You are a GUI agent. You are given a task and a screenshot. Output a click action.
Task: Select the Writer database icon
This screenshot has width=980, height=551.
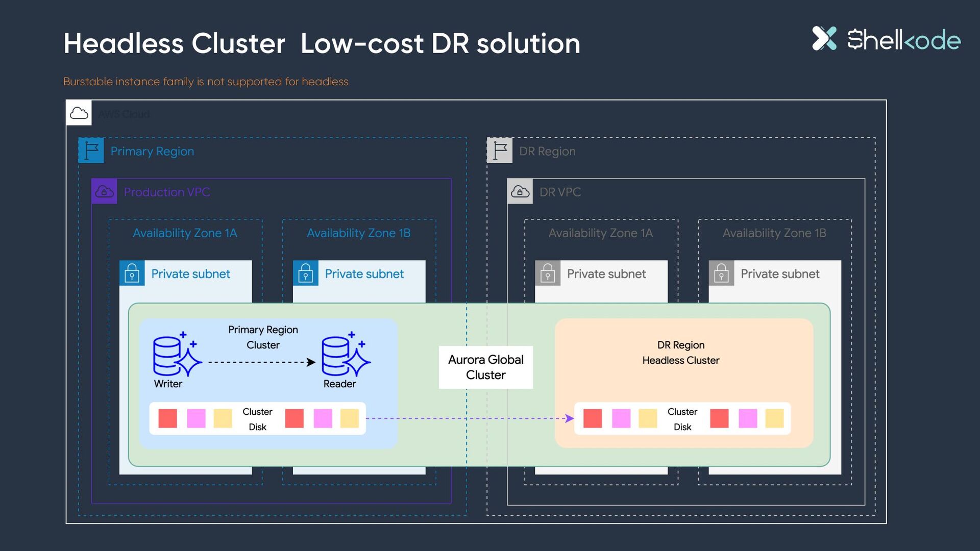pyautogui.click(x=177, y=355)
